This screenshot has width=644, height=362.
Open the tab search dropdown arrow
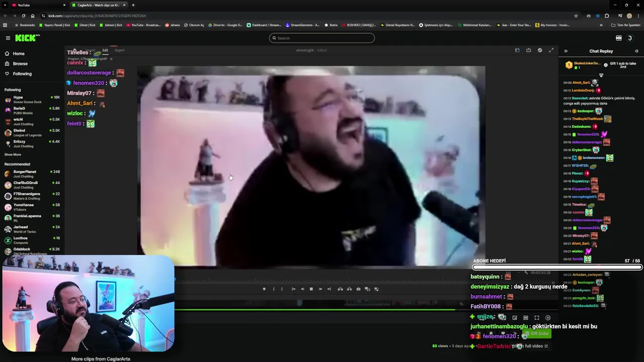point(5,5)
